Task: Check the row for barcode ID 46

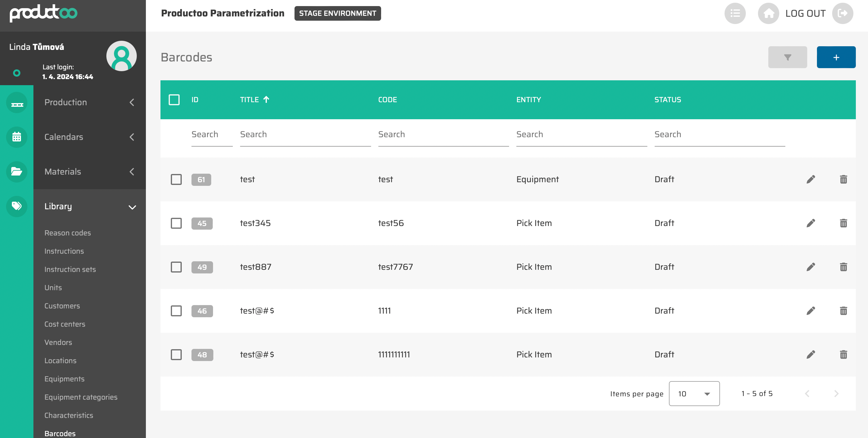Action: (176, 311)
